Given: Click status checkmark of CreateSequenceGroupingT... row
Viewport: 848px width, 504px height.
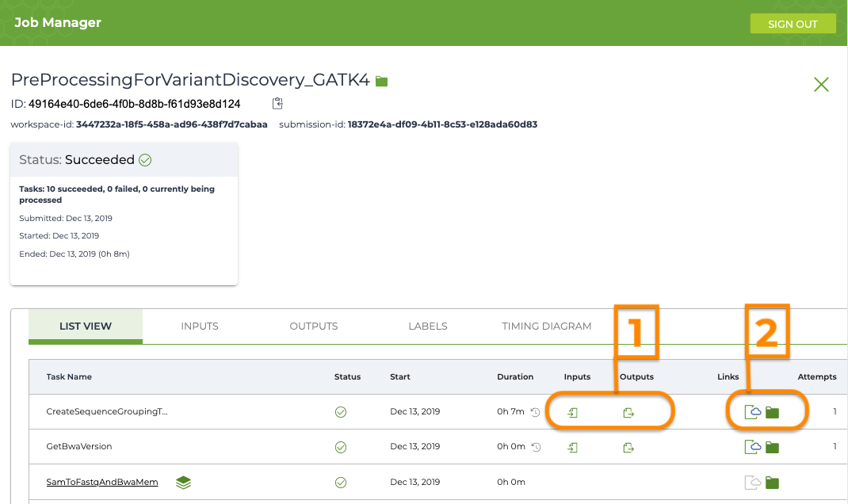Looking at the screenshot, I should tap(341, 412).
